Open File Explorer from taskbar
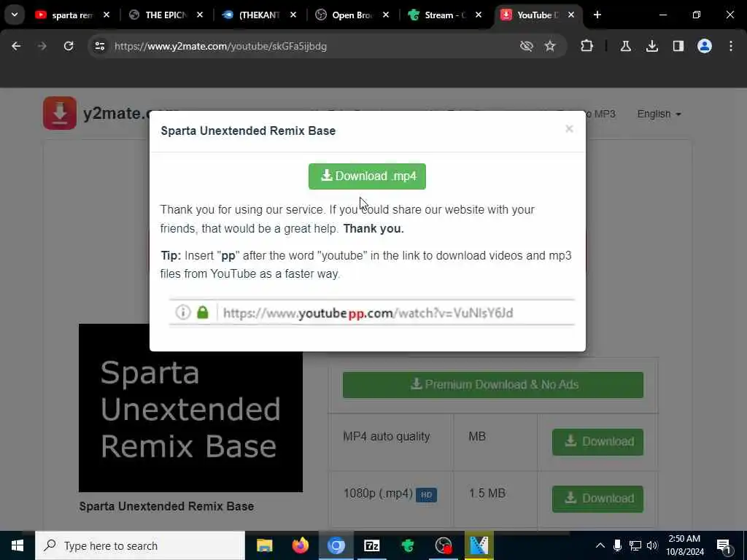The width and height of the screenshot is (747, 560). point(264,545)
